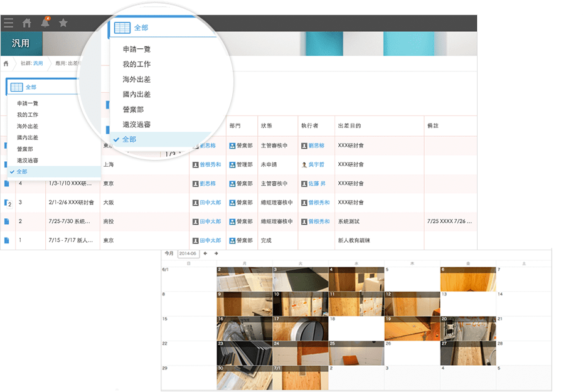Click the 完成 status cell

[x=266, y=240]
